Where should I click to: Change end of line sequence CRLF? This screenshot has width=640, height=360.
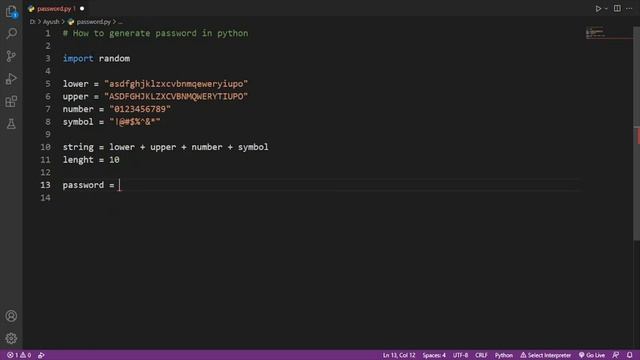point(481,355)
